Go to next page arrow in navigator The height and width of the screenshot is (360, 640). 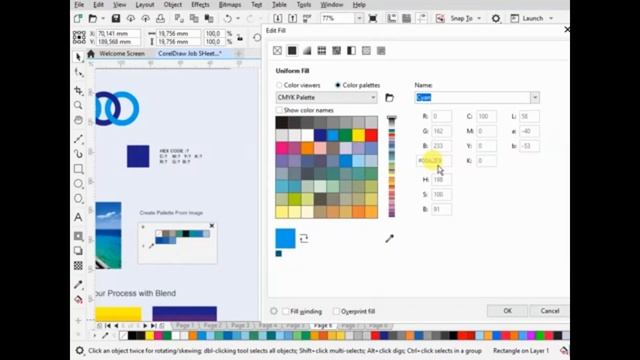coord(145,326)
